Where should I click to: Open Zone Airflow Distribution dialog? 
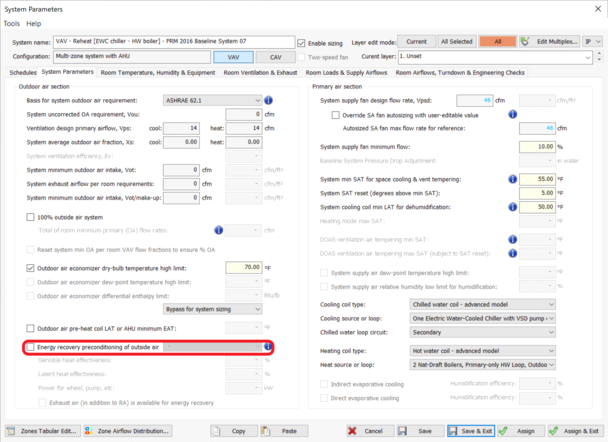click(126, 430)
